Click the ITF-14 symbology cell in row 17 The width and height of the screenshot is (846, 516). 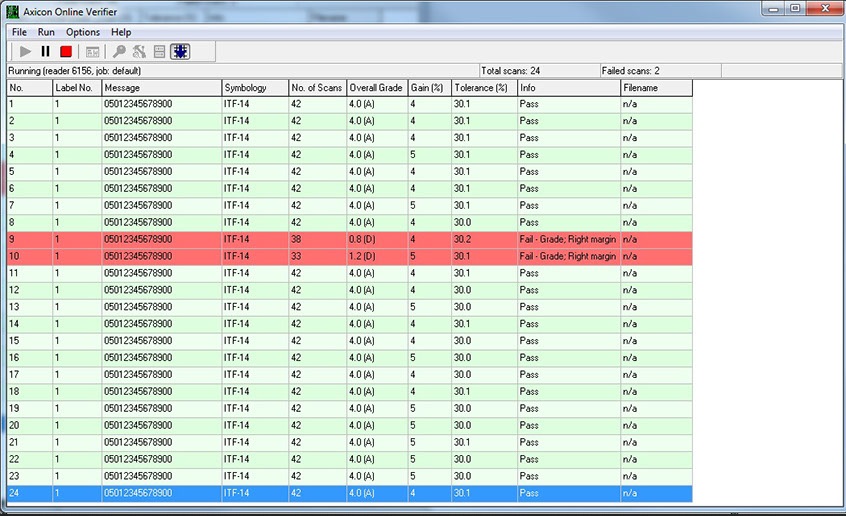(x=255, y=374)
